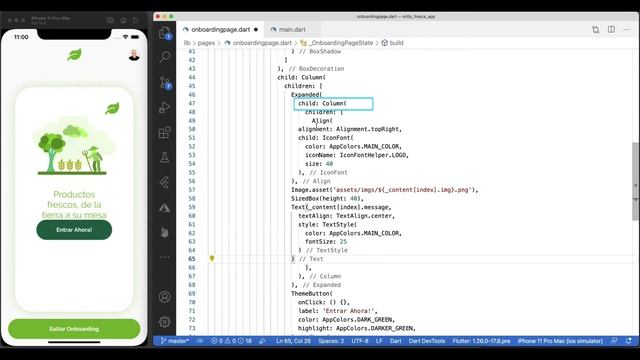Viewport: 640px width, 360px height.
Task: Open the Testing flask view
Action: [164, 158]
